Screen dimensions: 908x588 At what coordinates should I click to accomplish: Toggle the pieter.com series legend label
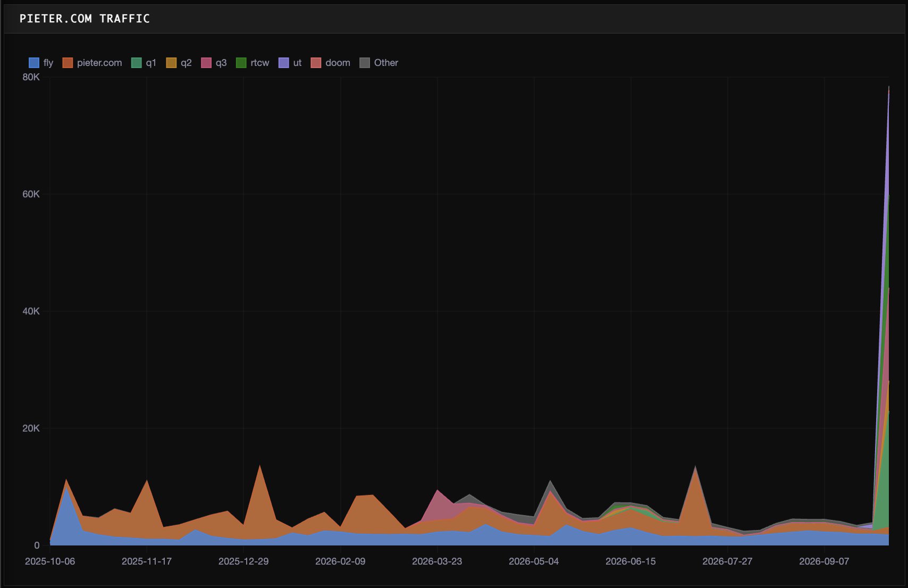pos(99,63)
